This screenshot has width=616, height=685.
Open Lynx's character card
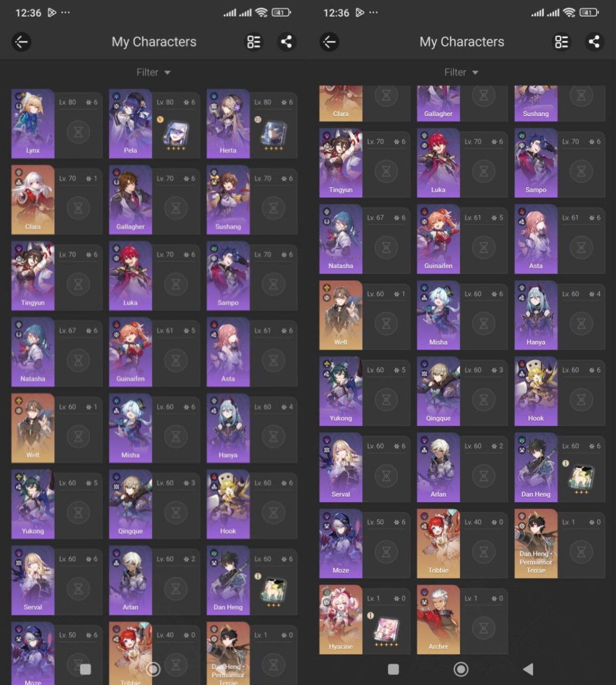[57, 124]
